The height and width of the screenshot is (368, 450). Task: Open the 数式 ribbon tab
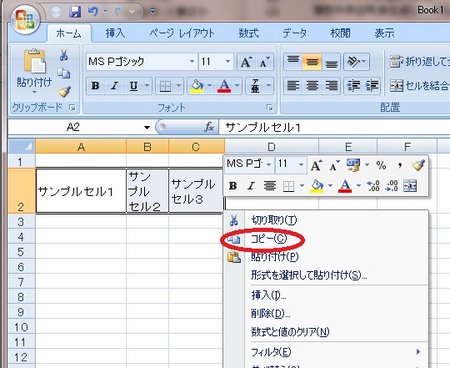click(x=249, y=33)
